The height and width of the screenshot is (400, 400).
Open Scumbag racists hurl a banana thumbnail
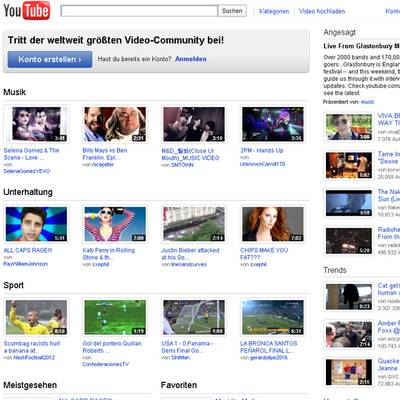(x=36, y=317)
